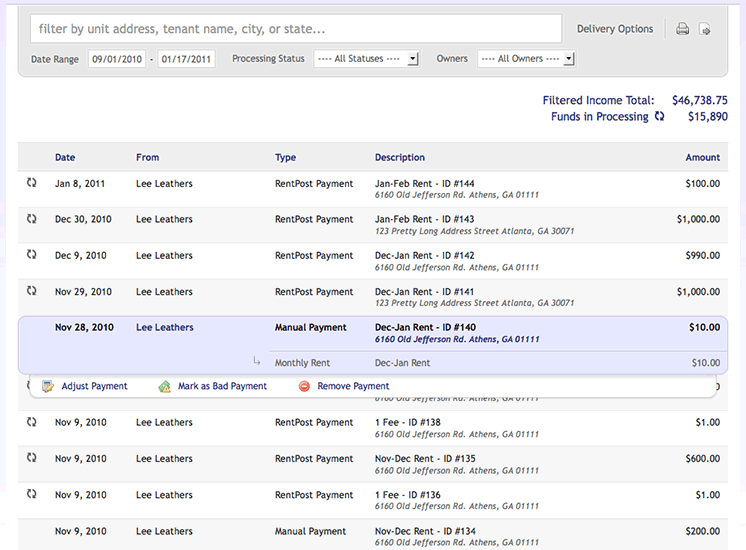Select Dec-Jan Rent - ID #140 description
This screenshot has width=746, height=550.
425,327
